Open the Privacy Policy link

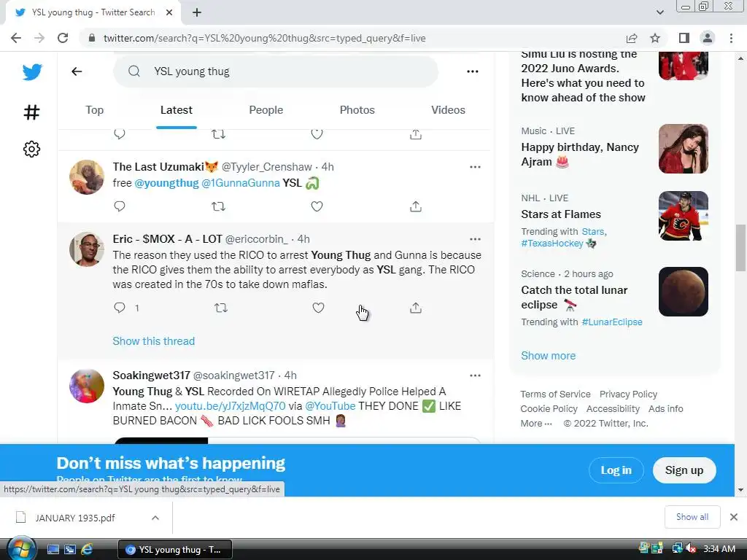pyautogui.click(x=628, y=394)
